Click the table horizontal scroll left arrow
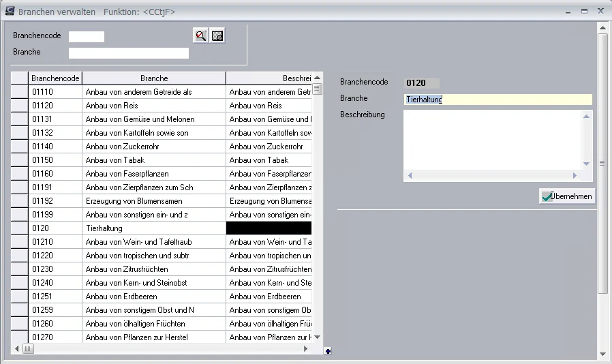612x364 pixels. [x=16, y=348]
